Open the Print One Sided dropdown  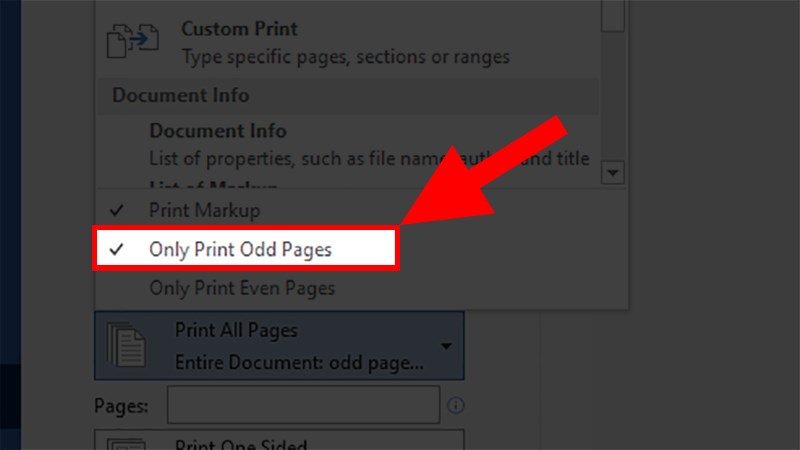click(x=300, y=443)
